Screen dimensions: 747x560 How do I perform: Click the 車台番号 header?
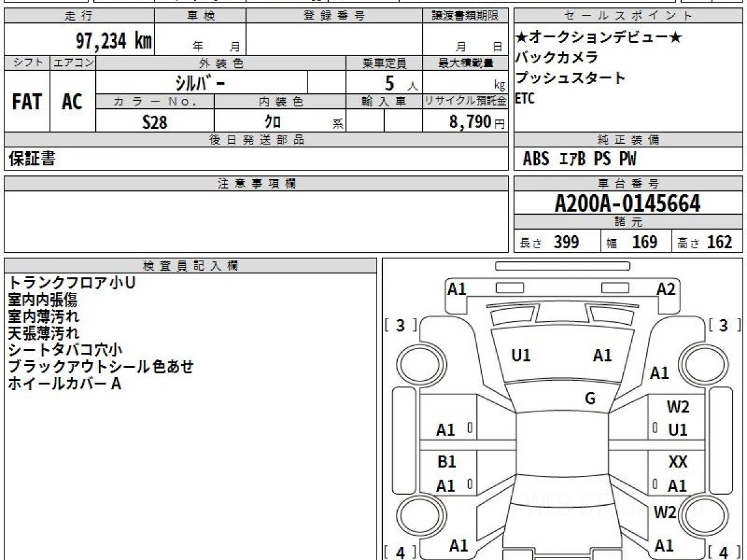pos(629,184)
